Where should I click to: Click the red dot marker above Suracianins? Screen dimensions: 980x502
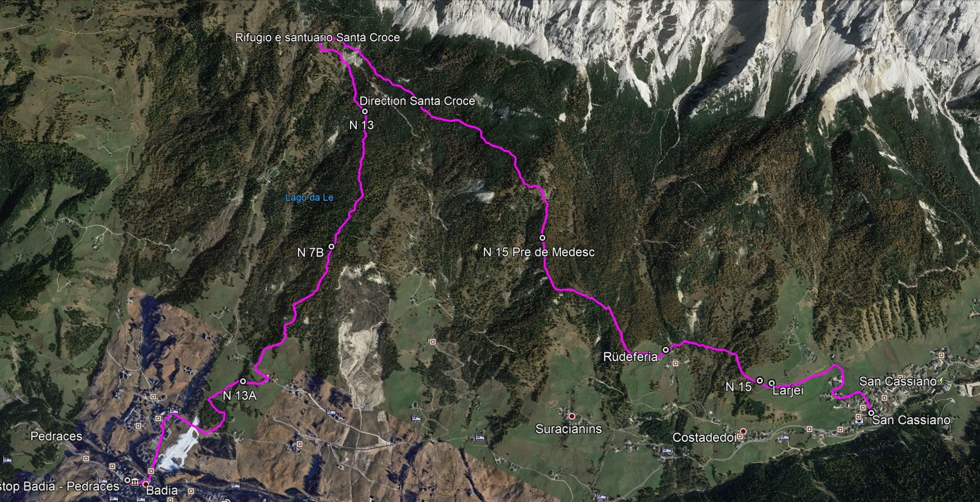point(572,417)
